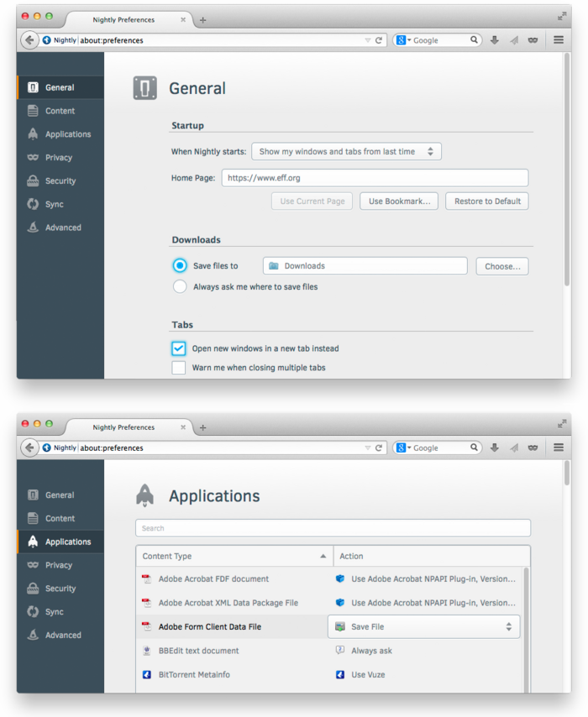Select BBEdit text document row
Viewport: 588px width, 717px height.
point(330,650)
